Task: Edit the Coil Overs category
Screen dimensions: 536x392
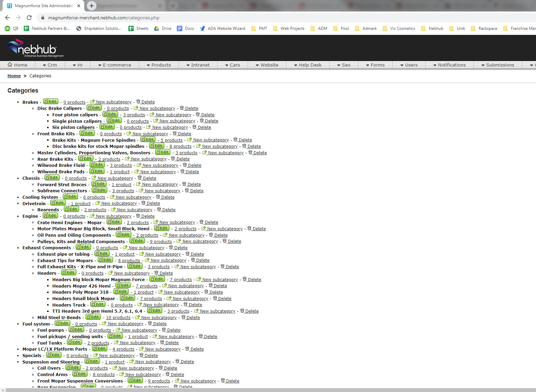Action: click(x=73, y=368)
